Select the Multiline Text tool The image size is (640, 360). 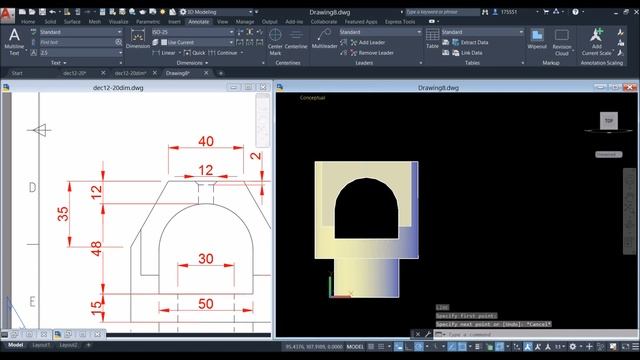click(x=14, y=42)
